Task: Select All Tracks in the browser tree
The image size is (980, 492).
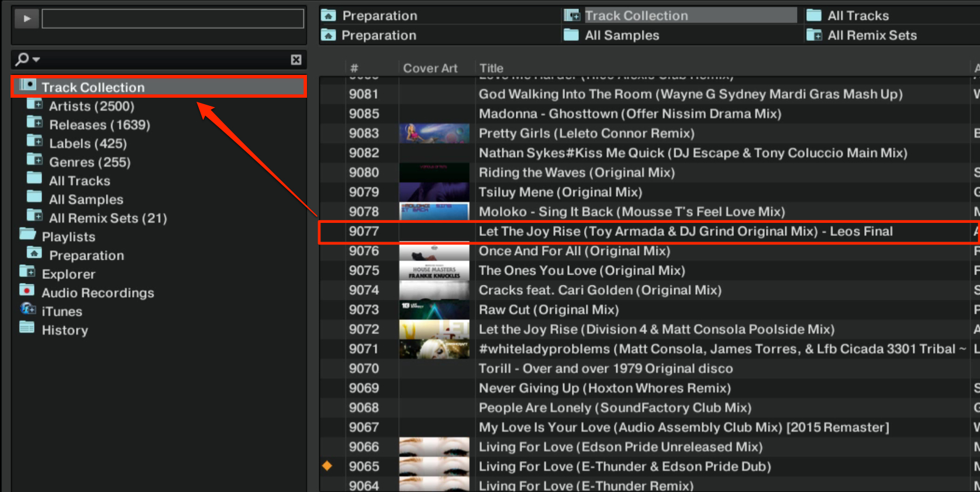Action: [80, 181]
